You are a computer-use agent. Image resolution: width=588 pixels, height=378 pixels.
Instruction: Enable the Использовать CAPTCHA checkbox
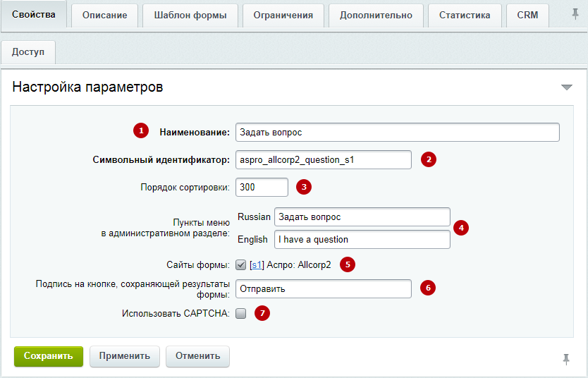click(x=240, y=313)
